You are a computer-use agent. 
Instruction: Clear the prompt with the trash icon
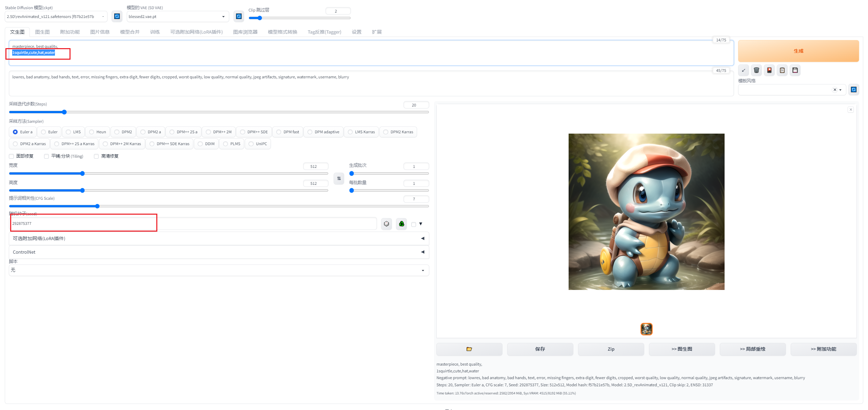[756, 70]
